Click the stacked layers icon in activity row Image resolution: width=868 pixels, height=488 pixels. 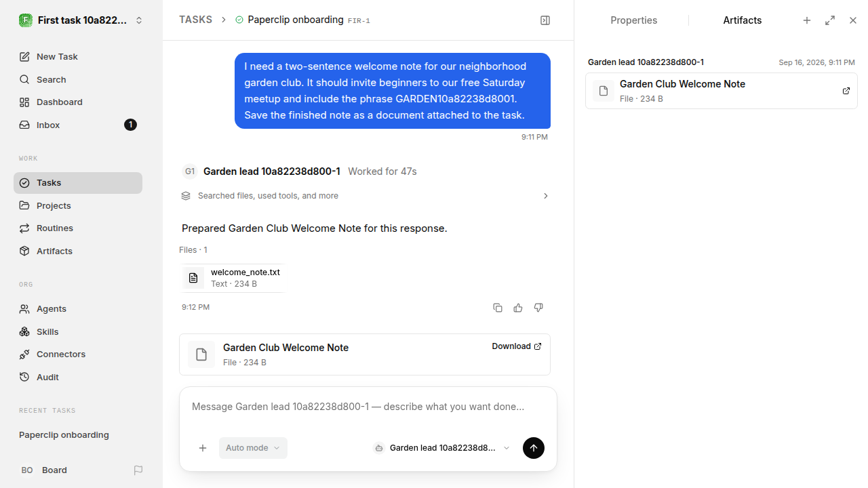[x=186, y=196]
